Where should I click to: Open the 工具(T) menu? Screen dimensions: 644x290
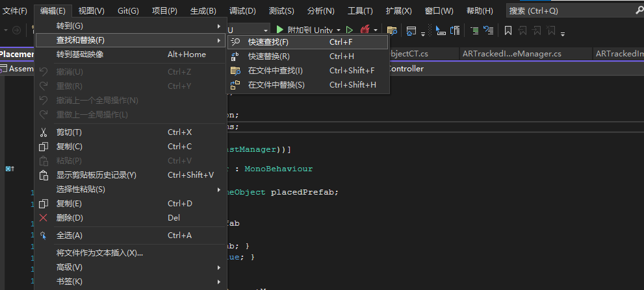click(360, 11)
